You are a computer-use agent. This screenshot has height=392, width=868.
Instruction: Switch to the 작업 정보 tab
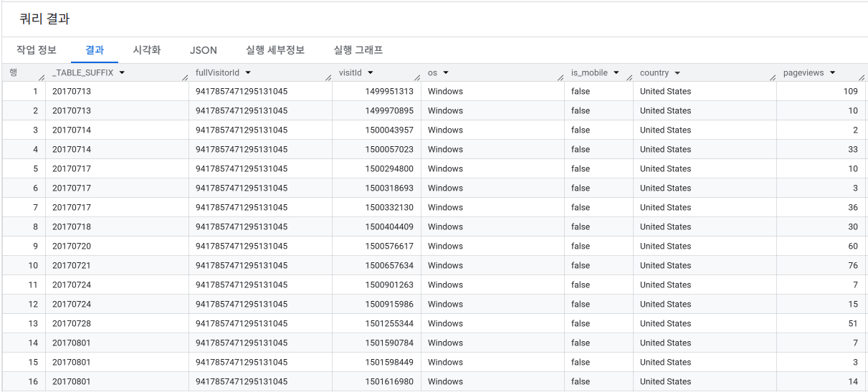tap(37, 50)
